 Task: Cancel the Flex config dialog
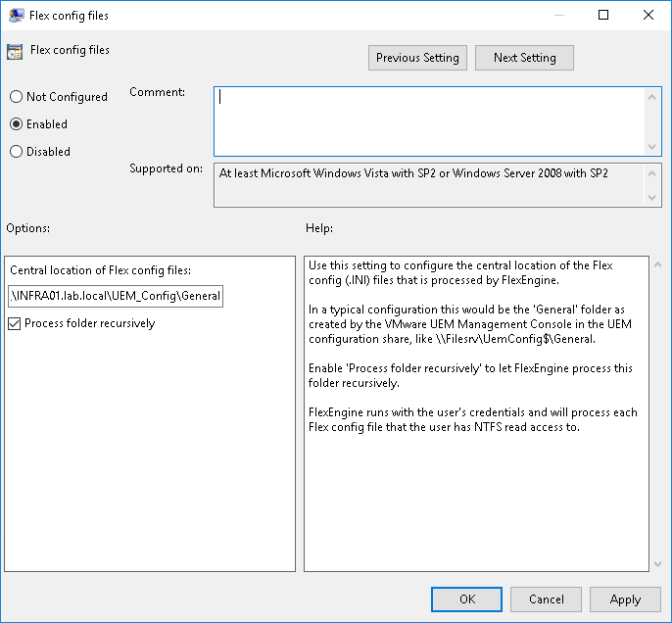(x=546, y=599)
